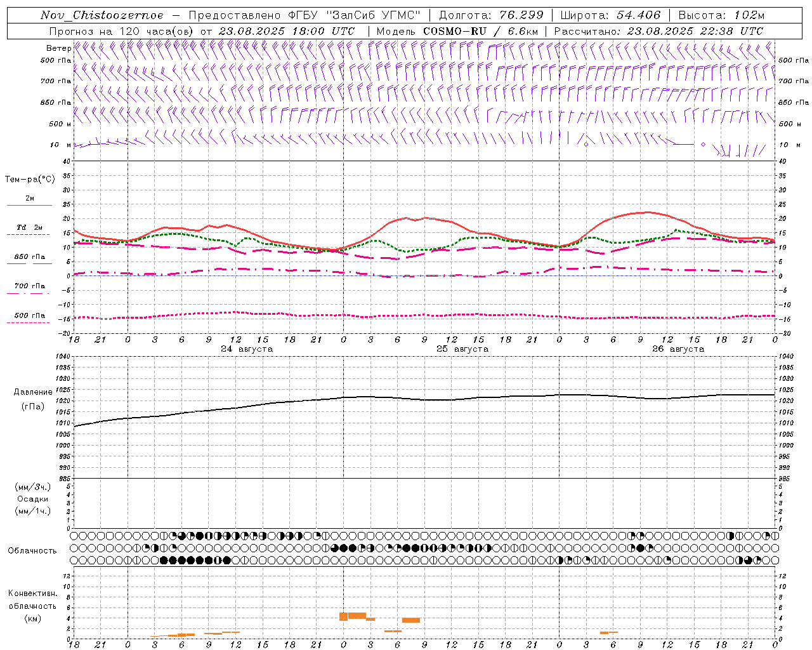Click the Ветер panel label
Screen dimensions: 812x650
tap(58, 48)
